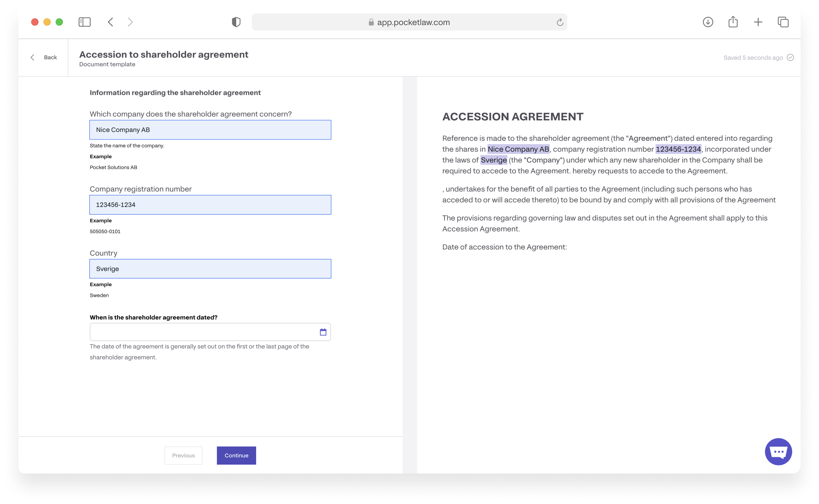The height and width of the screenshot is (504, 819).
Task: Click the browser forward arrow
Action: 130,22
